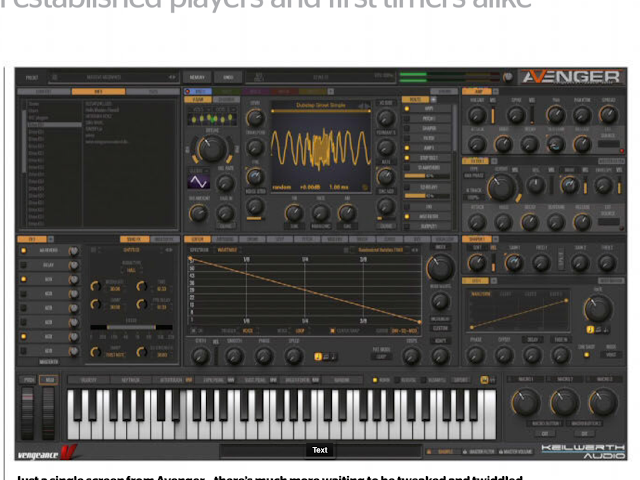Click the Delay mix knob in the FX list
640x480 pixels.
point(73,265)
